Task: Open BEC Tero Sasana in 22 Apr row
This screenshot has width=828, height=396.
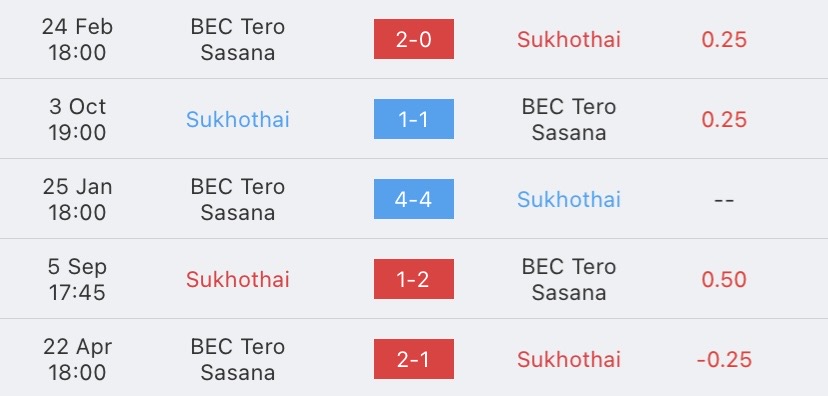Action: [238, 360]
